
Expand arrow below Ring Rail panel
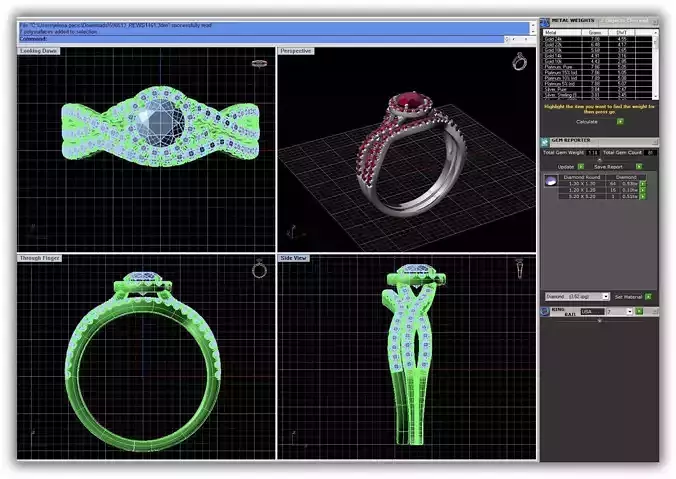pyautogui.click(x=600, y=321)
